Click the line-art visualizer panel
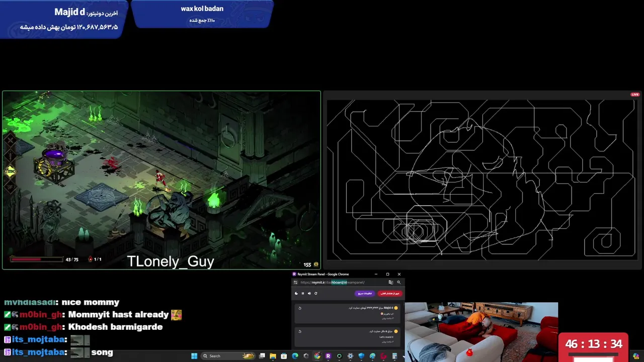 (481, 179)
